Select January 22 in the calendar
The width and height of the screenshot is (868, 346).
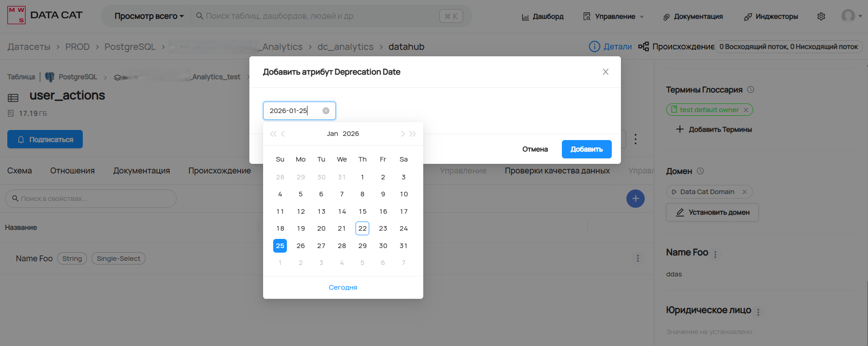pyautogui.click(x=362, y=228)
